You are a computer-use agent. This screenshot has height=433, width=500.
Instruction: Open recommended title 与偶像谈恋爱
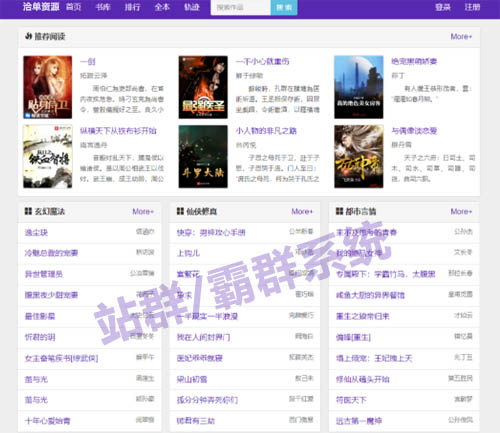coord(414,131)
